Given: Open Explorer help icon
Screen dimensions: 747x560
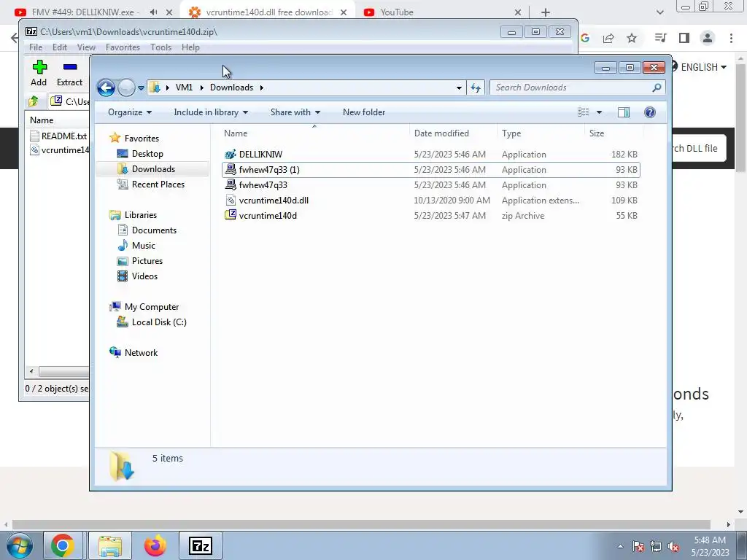Looking at the screenshot, I should click(650, 112).
